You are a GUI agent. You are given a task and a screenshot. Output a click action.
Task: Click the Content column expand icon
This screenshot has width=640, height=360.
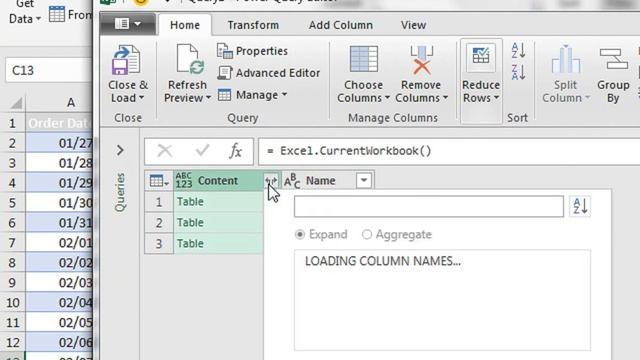coord(271,180)
